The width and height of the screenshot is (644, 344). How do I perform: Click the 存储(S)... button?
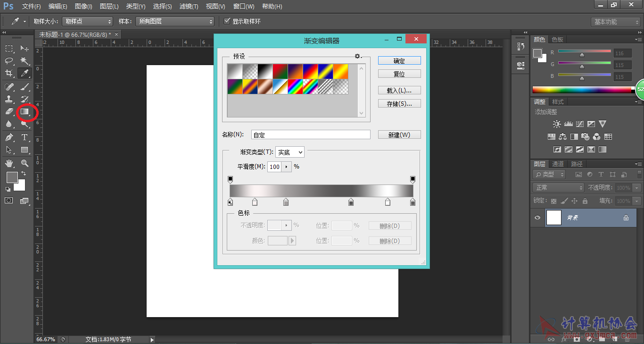click(x=399, y=104)
